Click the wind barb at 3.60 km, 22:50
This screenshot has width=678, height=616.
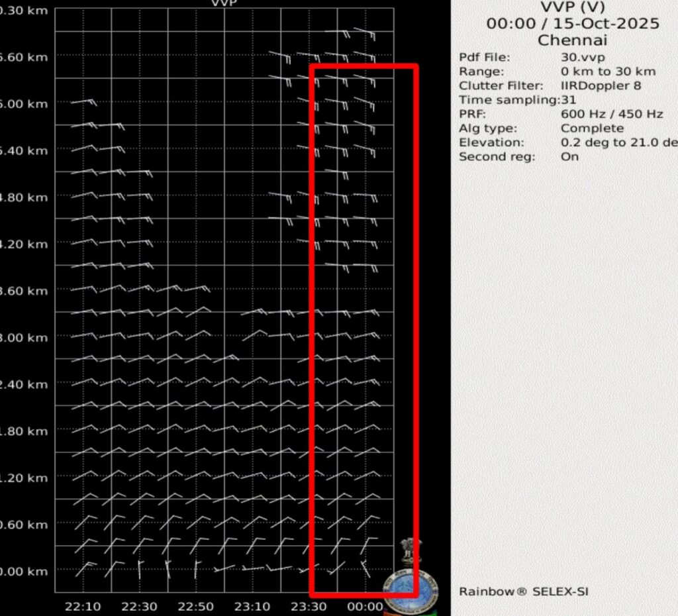pyautogui.click(x=197, y=289)
